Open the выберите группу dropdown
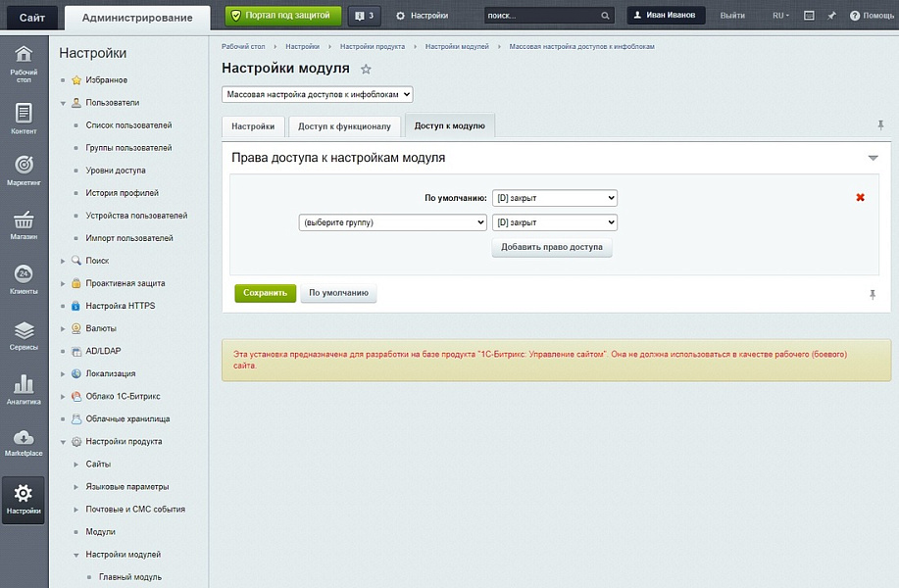 click(x=392, y=222)
